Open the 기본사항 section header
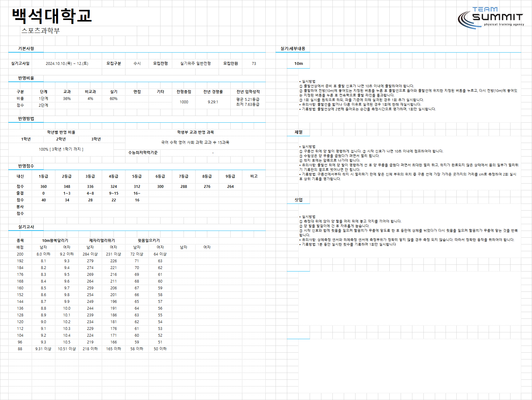Image resolution: width=532 pixels, height=400 pixels. click(26, 49)
